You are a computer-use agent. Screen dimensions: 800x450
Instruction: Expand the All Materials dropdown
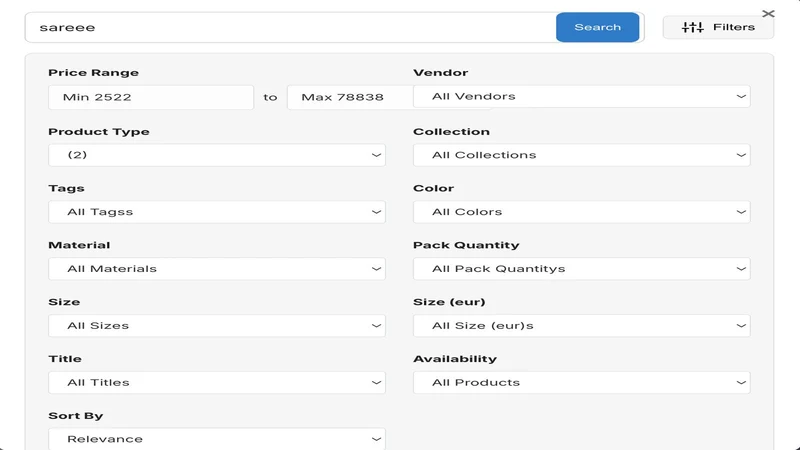(217, 269)
